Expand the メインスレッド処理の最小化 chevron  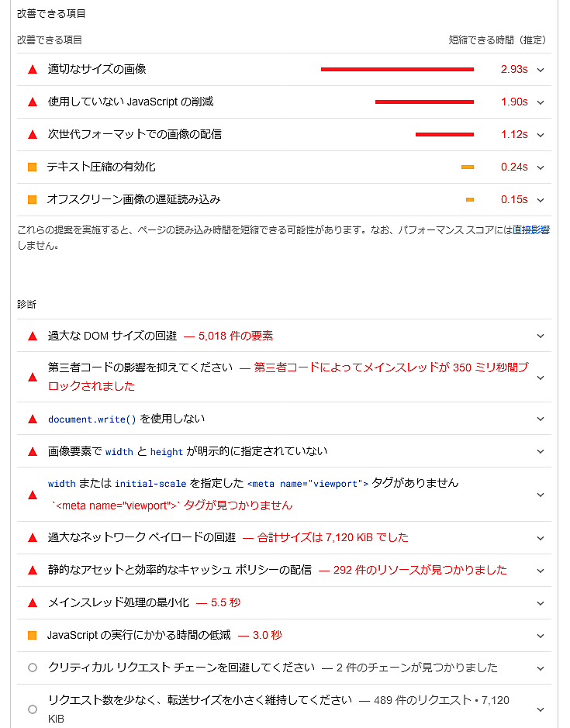541,602
